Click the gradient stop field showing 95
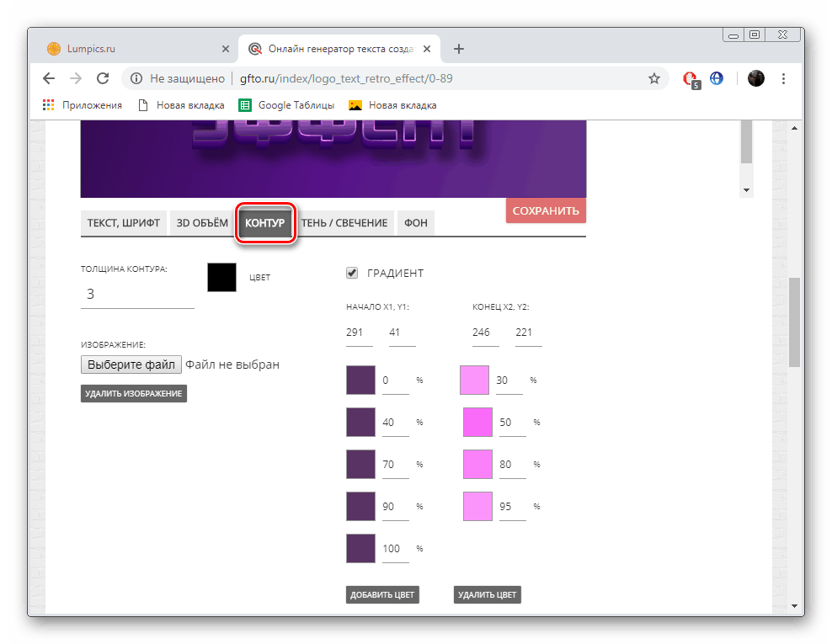This screenshot has width=832, height=644. coord(513,507)
